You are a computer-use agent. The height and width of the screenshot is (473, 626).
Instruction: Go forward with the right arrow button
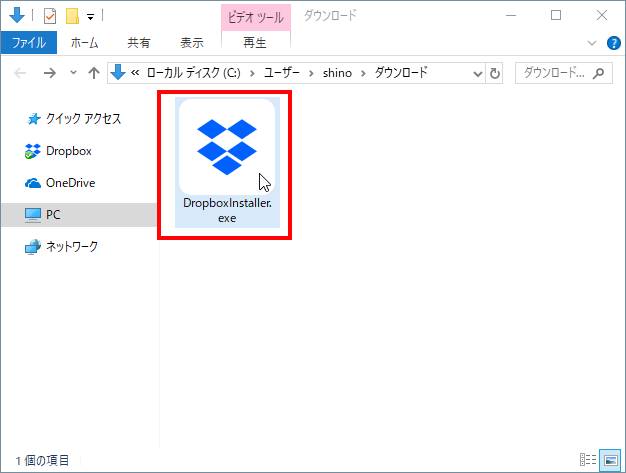50,73
